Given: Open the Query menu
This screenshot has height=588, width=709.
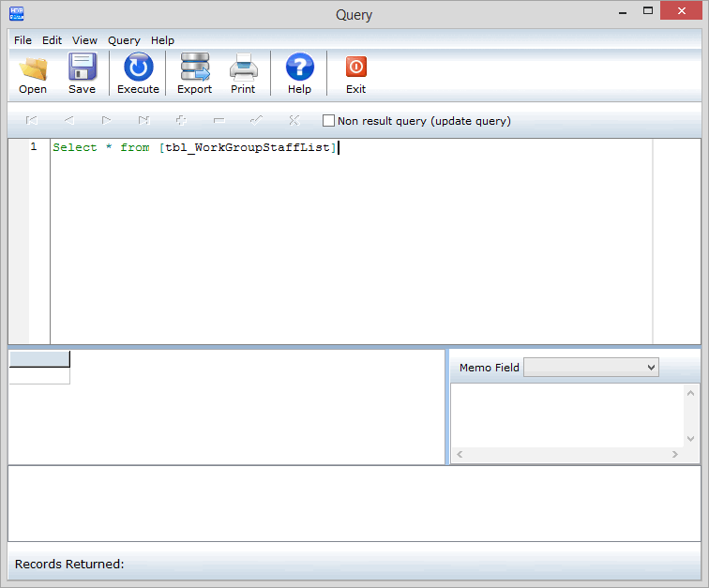Looking at the screenshot, I should coord(124,40).
